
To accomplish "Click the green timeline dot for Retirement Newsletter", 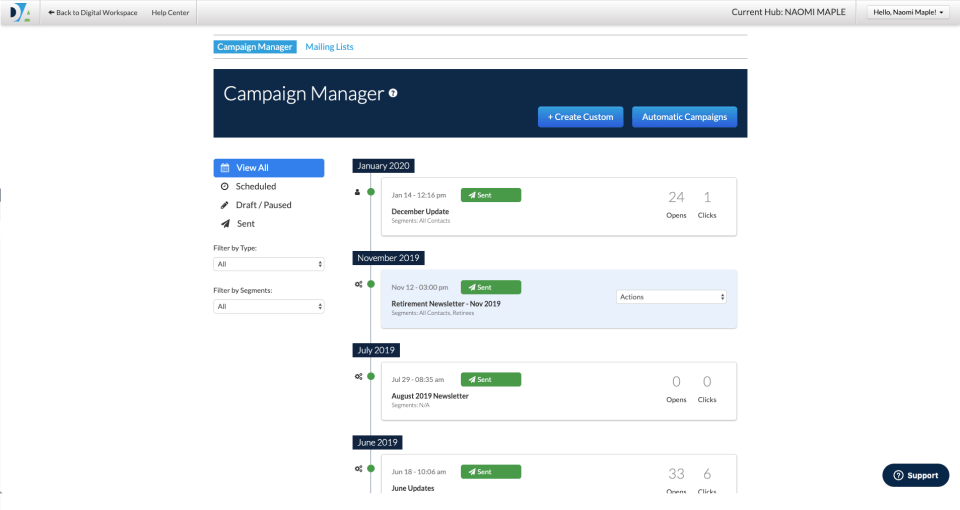I will point(371,284).
